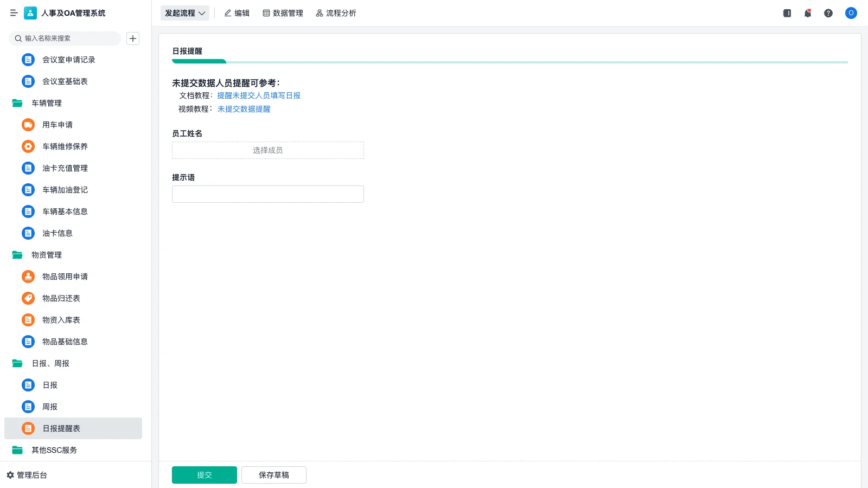Click the hamburger menu icon top left
Image resolution: width=868 pixels, height=488 pixels.
click(x=14, y=13)
